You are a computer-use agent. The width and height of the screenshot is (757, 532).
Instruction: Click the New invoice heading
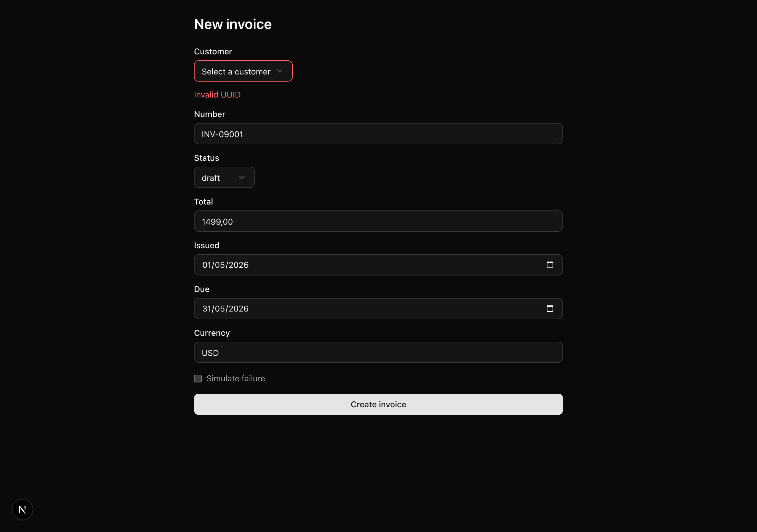coord(233,24)
